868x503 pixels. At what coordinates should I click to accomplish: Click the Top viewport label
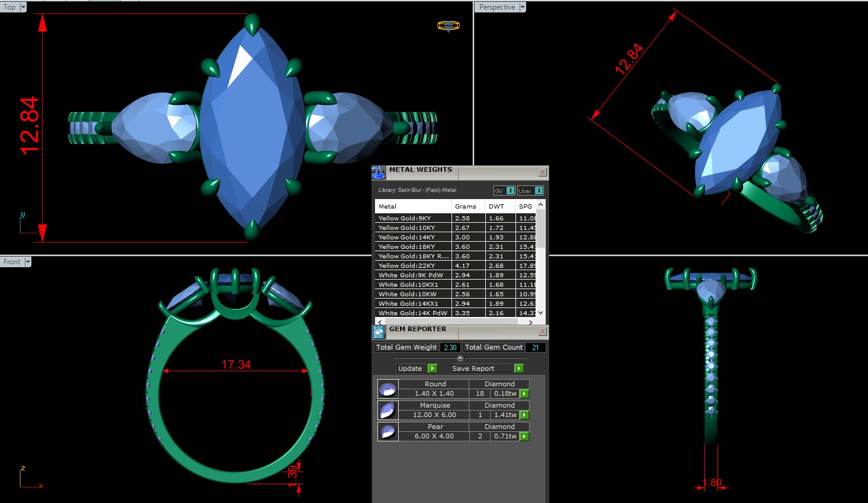[x=10, y=7]
